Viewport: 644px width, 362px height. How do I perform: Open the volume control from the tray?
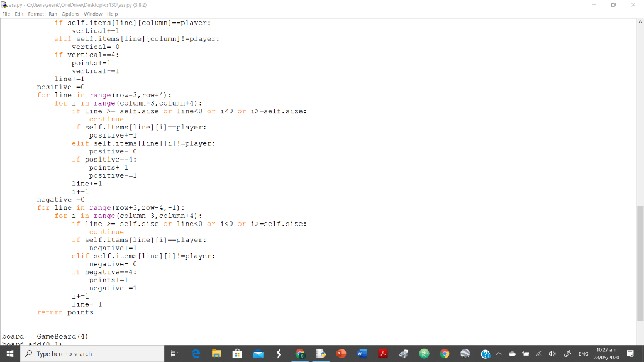click(x=552, y=353)
